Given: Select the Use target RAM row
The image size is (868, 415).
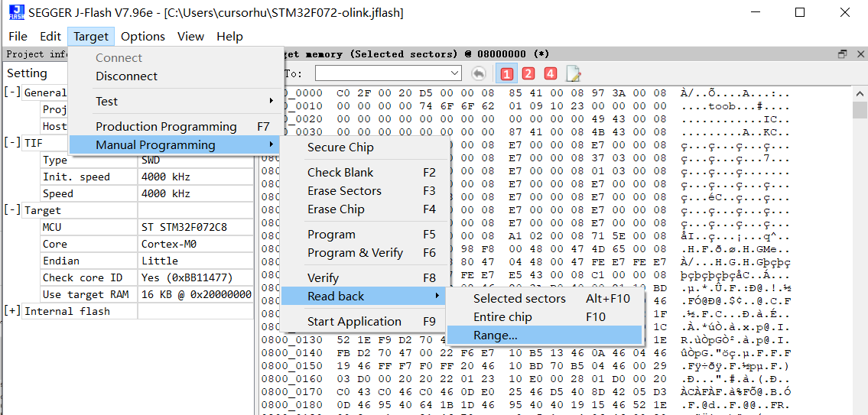Looking at the screenshot, I should [x=146, y=294].
